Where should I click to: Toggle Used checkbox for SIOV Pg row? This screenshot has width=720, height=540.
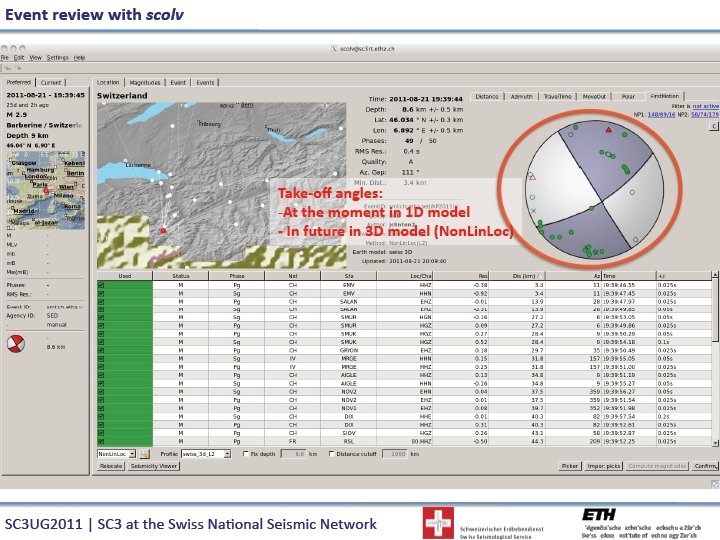101,433
